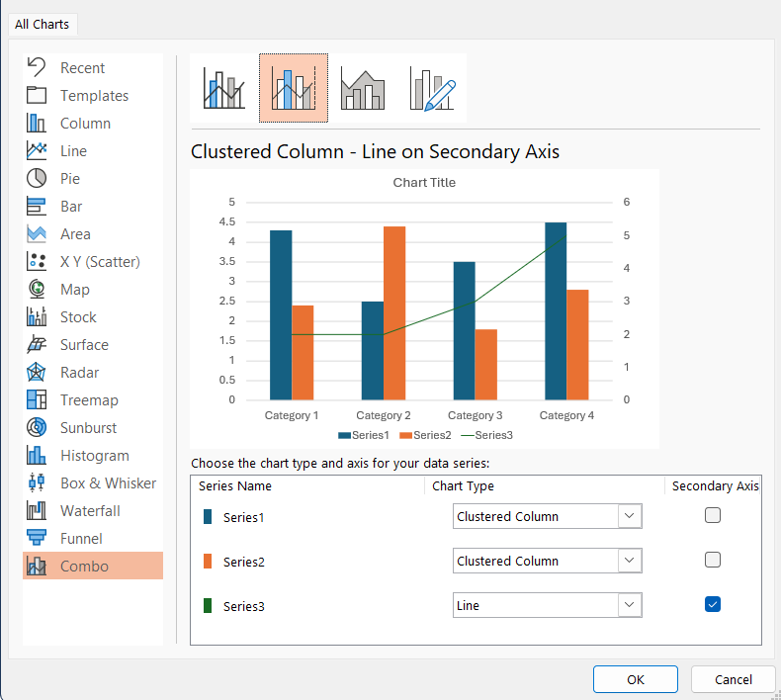
Task: Select the Funnel chart icon
Action: 37,538
